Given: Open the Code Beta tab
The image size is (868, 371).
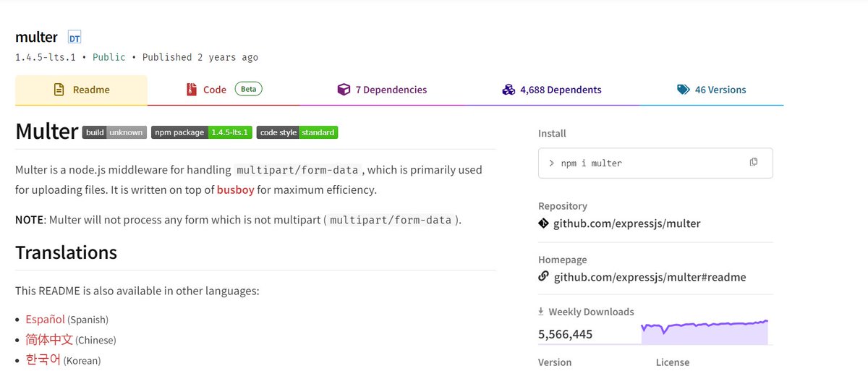Looking at the screenshot, I should [224, 90].
